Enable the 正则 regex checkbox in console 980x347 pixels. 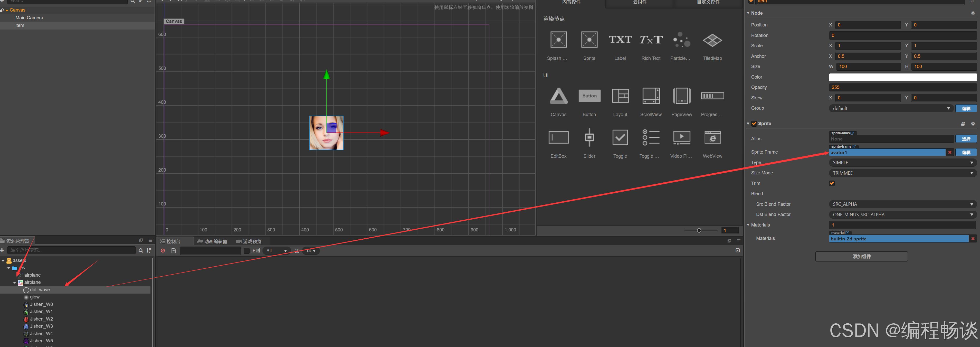(x=246, y=251)
